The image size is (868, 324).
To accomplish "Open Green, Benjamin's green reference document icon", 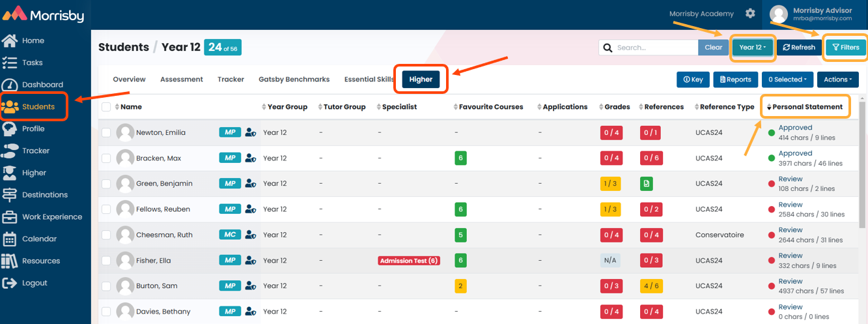I will point(647,184).
